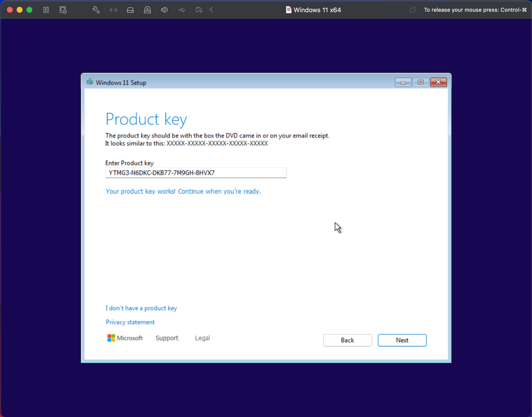Open the Support link

[x=167, y=338]
